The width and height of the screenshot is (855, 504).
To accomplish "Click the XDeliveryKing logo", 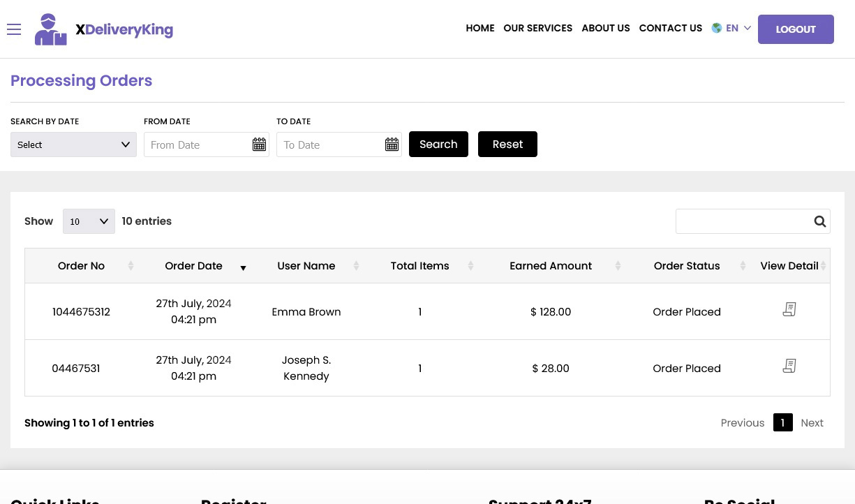I will (103, 29).
